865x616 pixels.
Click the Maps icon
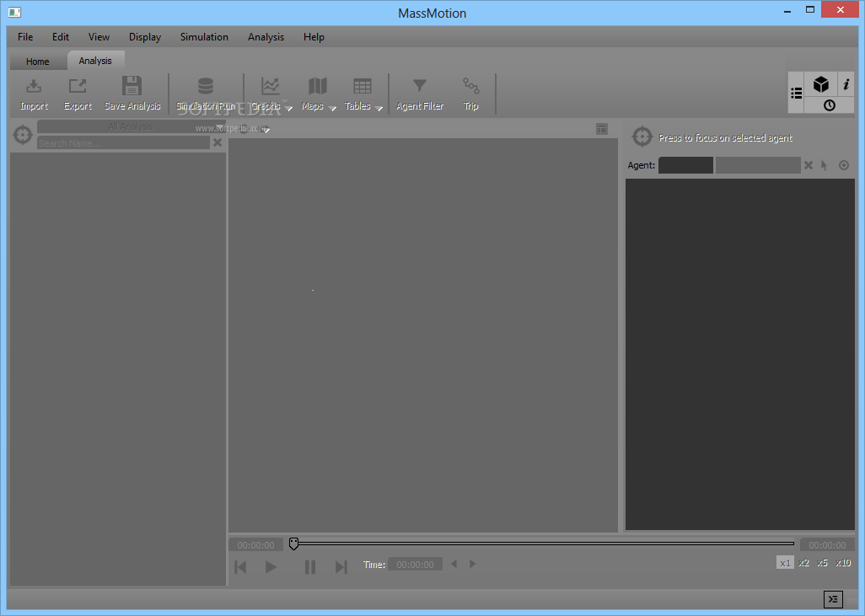point(317,86)
